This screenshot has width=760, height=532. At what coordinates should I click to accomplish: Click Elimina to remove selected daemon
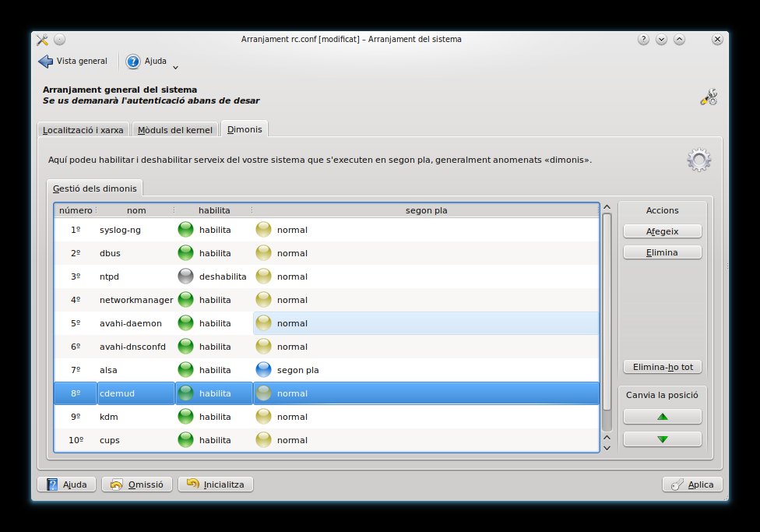point(662,252)
